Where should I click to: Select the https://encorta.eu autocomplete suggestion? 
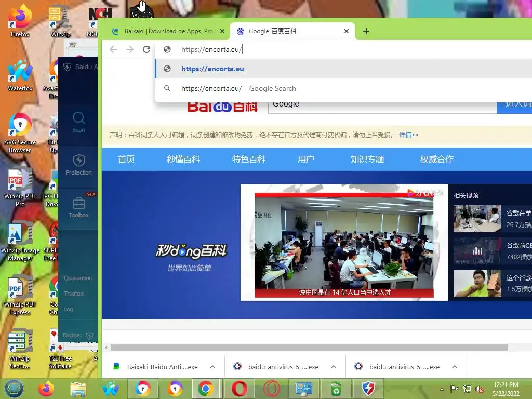pyautogui.click(x=343, y=69)
